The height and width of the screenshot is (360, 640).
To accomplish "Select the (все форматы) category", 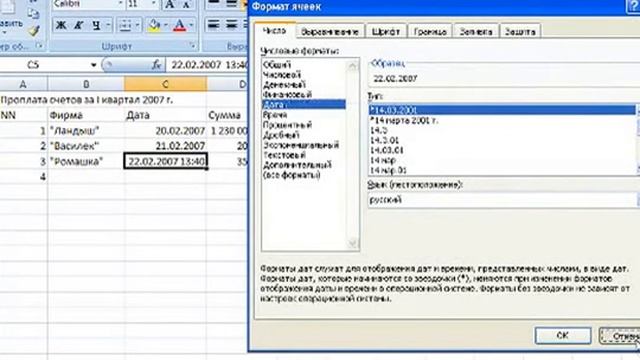I will click(x=291, y=175).
